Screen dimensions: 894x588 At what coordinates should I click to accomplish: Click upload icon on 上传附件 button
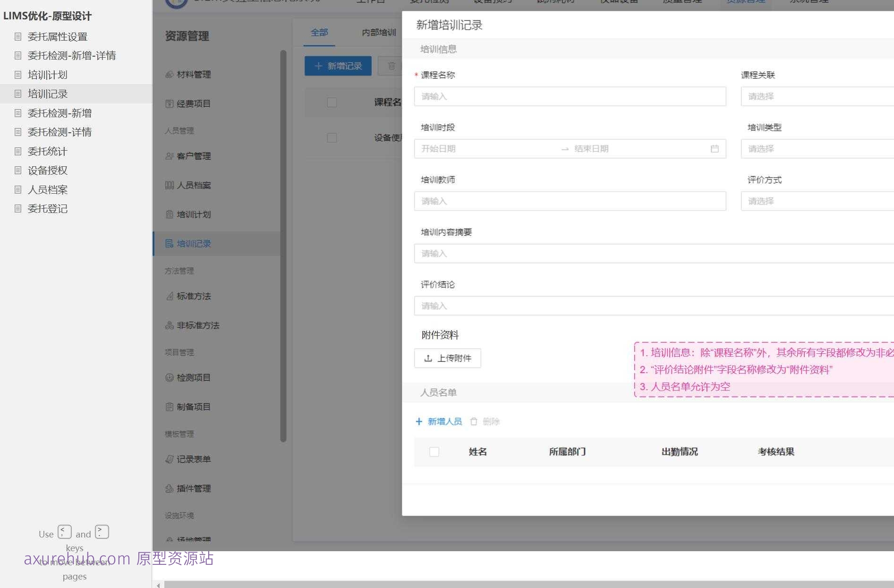(x=428, y=358)
